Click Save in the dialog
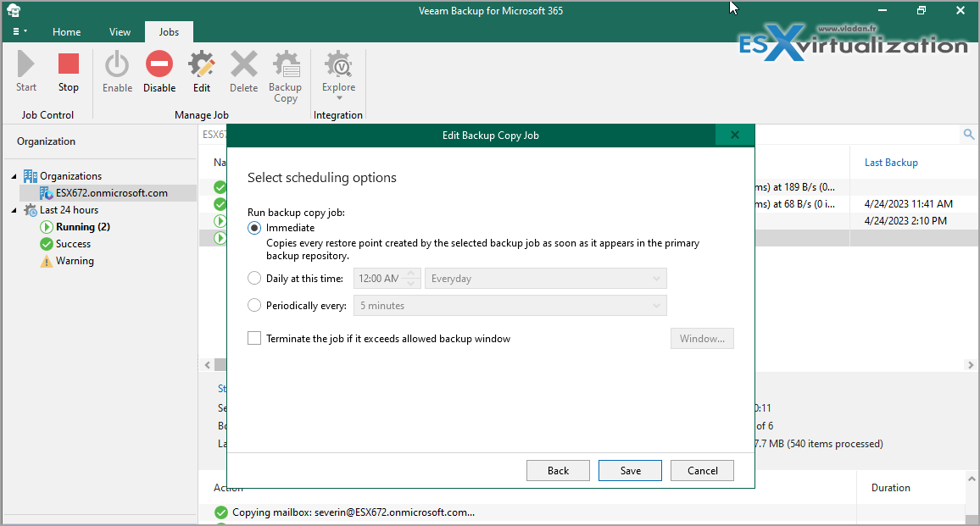The width and height of the screenshot is (980, 526). click(x=630, y=470)
